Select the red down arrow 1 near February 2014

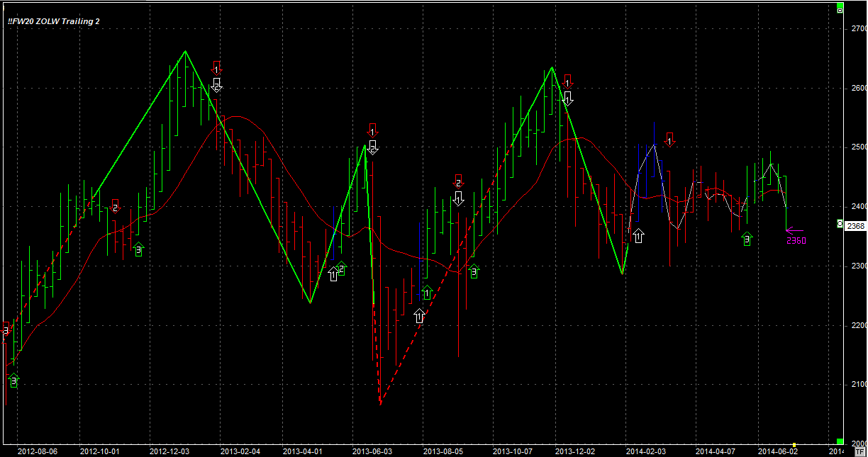click(x=669, y=139)
